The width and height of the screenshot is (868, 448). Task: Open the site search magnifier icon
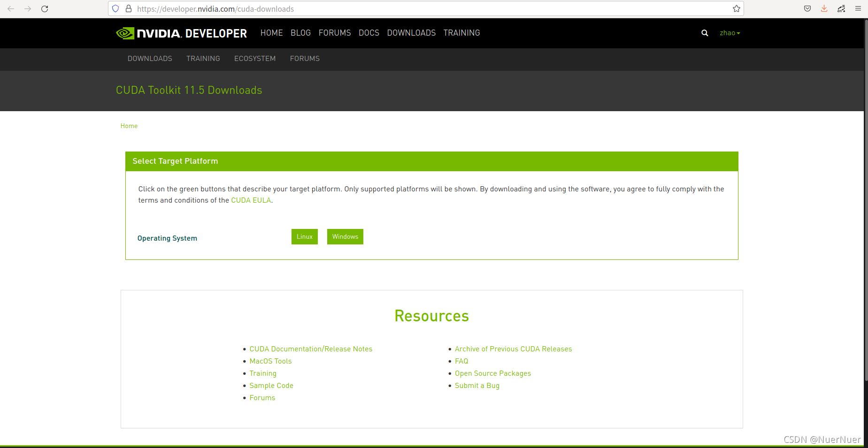705,33
